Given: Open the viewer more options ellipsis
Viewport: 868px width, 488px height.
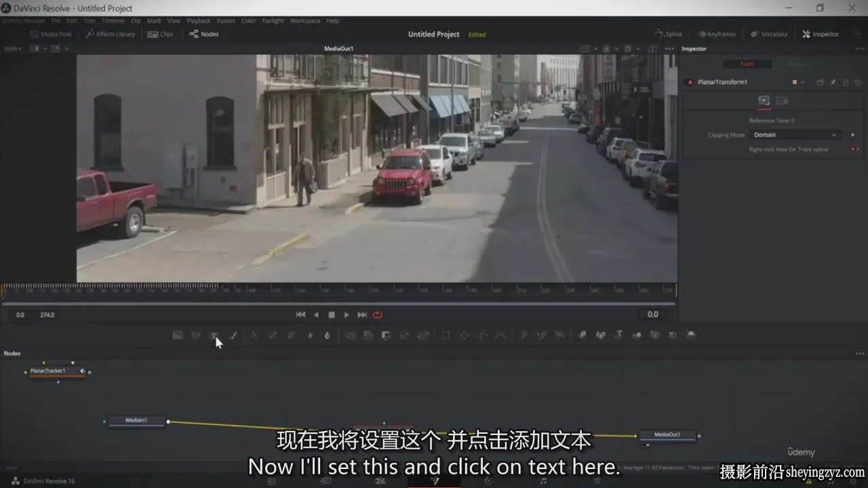Looking at the screenshot, I should [669, 49].
